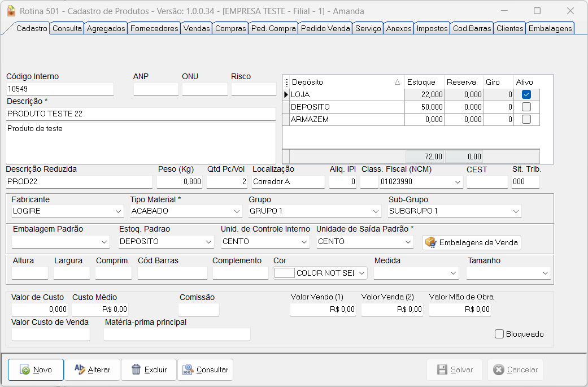588x387 pixels.
Task: Expand the Fabricante dropdown
Action: (x=118, y=211)
